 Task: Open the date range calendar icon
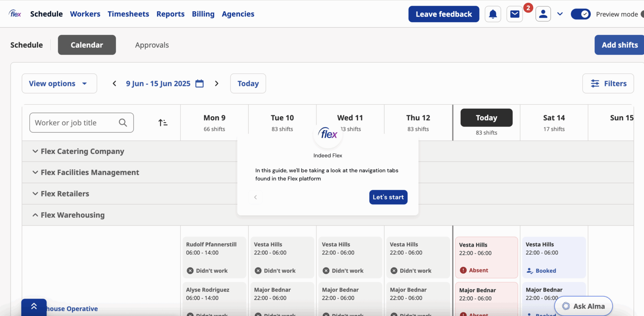[x=200, y=84]
